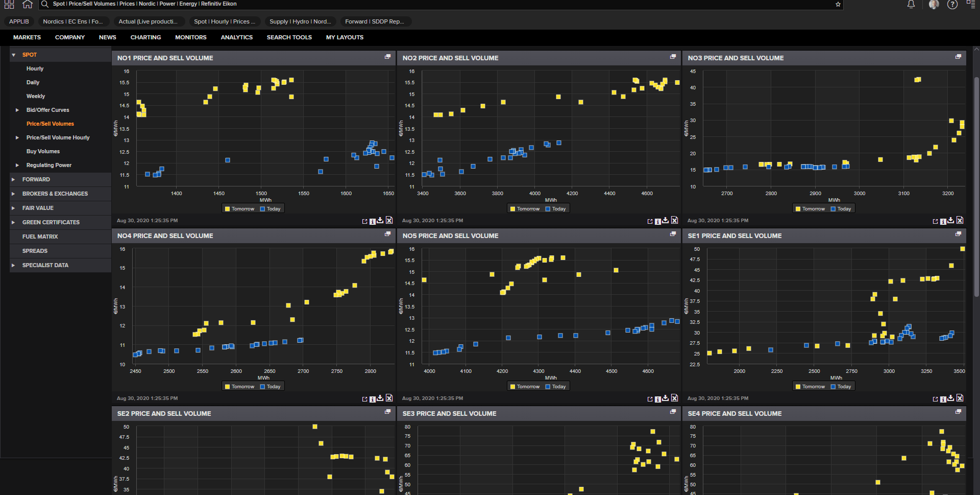Image resolution: width=980 pixels, height=495 pixels.
Task: Open the notifications bell
Action: pos(911,4)
